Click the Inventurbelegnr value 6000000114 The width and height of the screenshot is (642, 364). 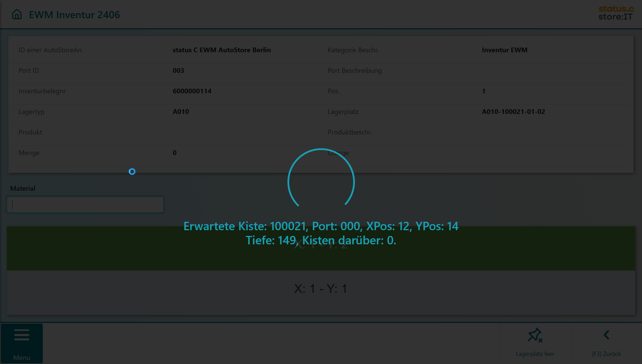pos(192,91)
